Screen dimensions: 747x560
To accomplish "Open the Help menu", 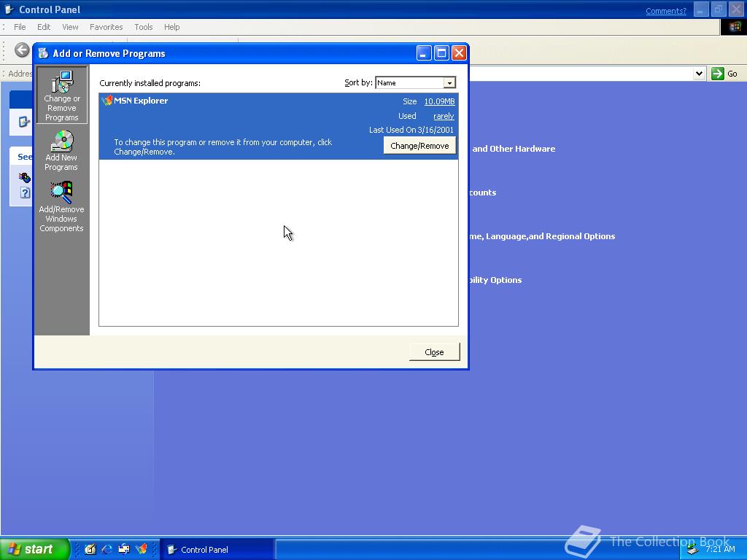I will [172, 27].
